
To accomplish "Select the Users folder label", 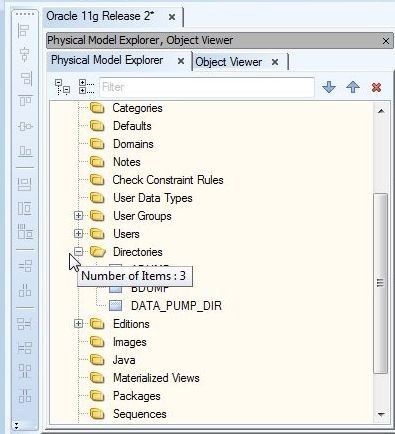I will pyautogui.click(x=126, y=234).
